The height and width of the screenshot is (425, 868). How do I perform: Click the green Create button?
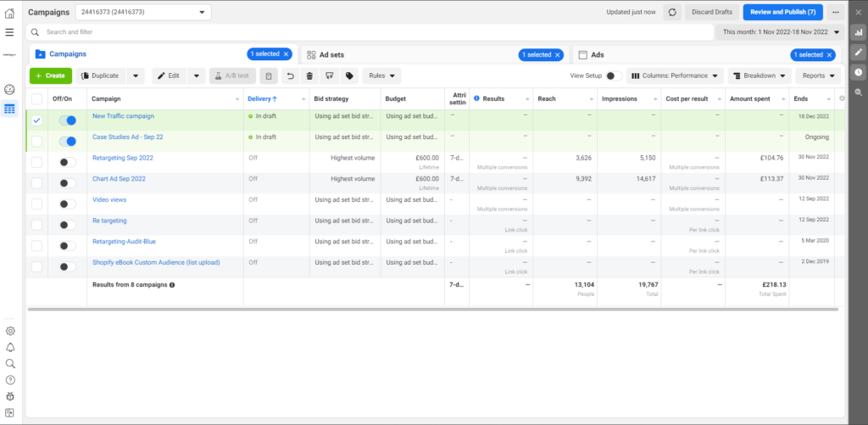[x=50, y=75]
